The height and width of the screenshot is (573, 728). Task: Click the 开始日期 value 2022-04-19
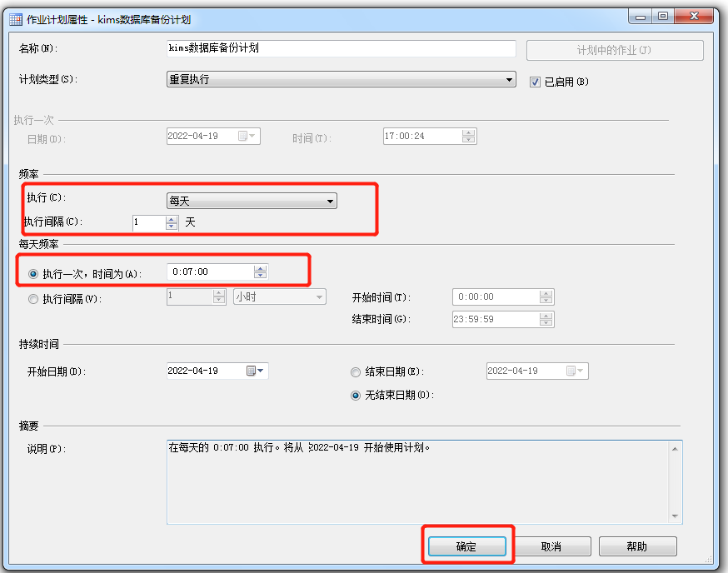[x=192, y=371]
